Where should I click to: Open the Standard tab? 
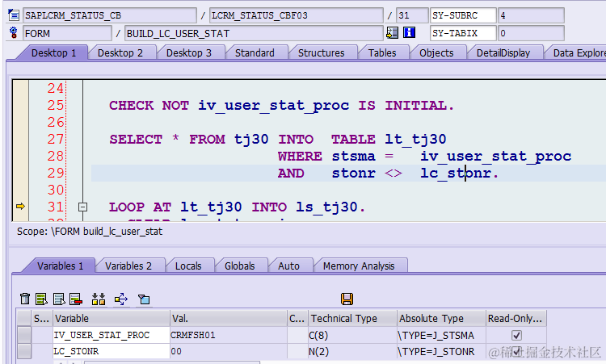(x=255, y=53)
